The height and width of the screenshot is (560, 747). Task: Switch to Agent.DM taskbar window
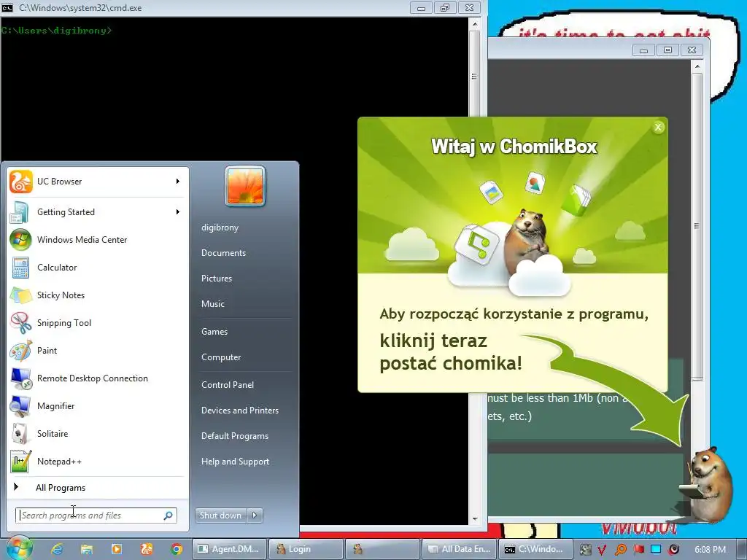pos(229,549)
